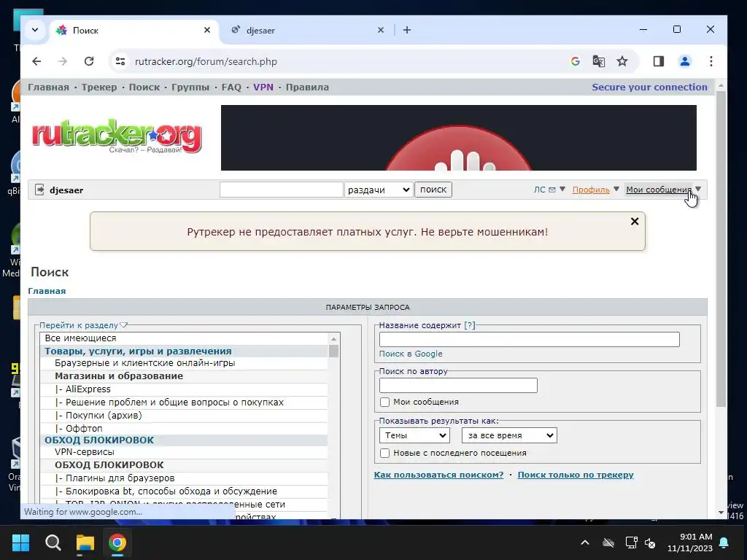Screen dimensions: 747x560
Task: Open Поиск только по трекеру link
Action: (576, 475)
